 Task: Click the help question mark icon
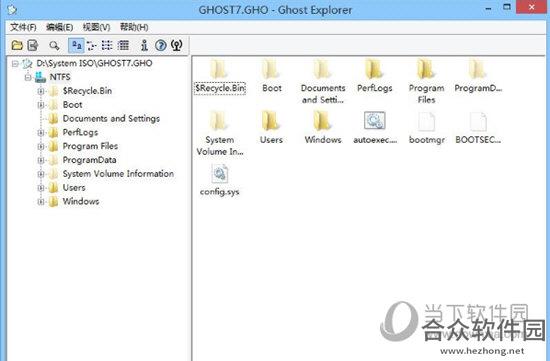161,45
